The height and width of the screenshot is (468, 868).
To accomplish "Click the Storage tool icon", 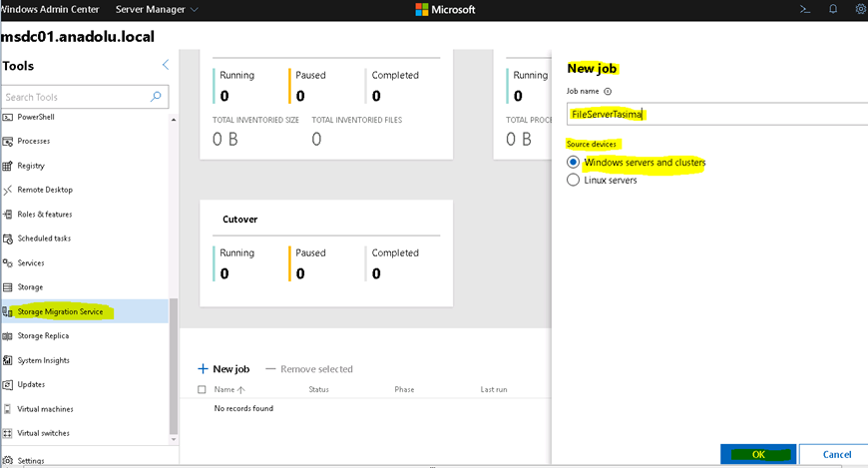I will tap(8, 287).
